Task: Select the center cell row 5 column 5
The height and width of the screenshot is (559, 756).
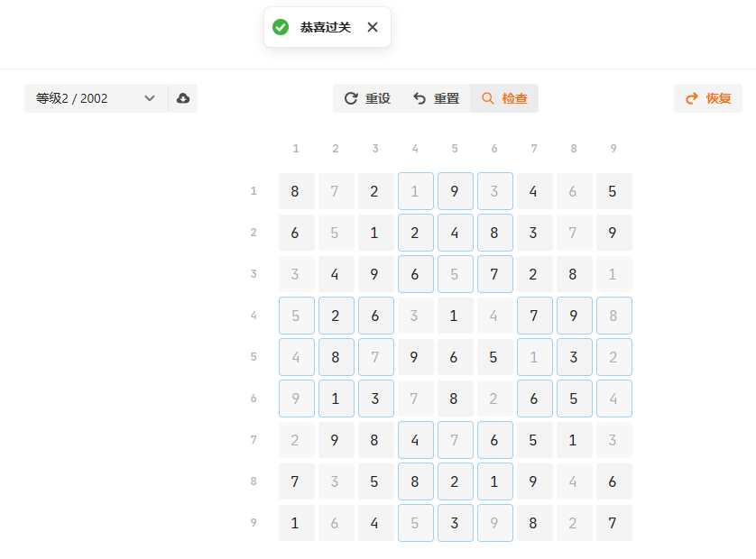Action: (x=455, y=357)
